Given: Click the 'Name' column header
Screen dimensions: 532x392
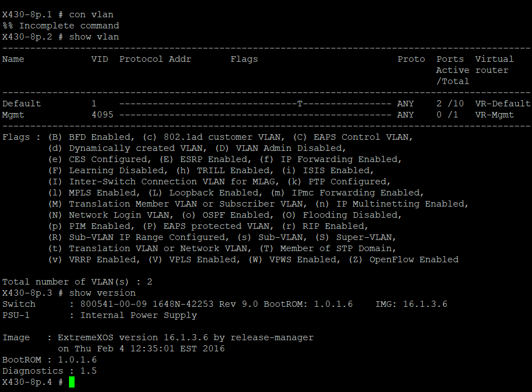Looking at the screenshot, I should [x=13, y=59].
